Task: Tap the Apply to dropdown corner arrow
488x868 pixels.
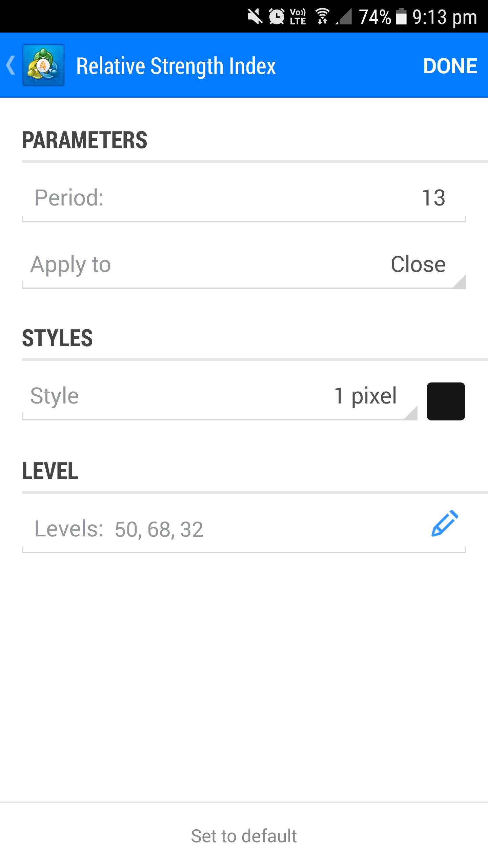Action: coord(460,282)
